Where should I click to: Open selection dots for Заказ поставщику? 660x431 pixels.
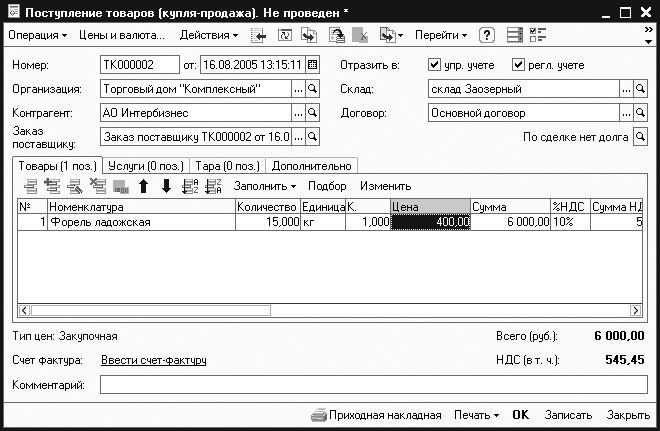[x=298, y=137]
